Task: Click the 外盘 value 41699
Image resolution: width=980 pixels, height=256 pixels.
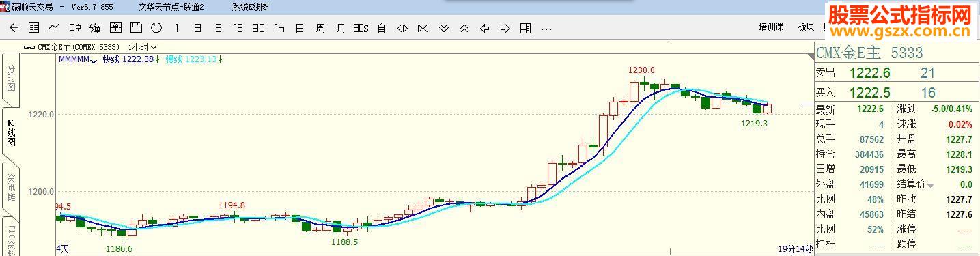Action: tap(872, 184)
